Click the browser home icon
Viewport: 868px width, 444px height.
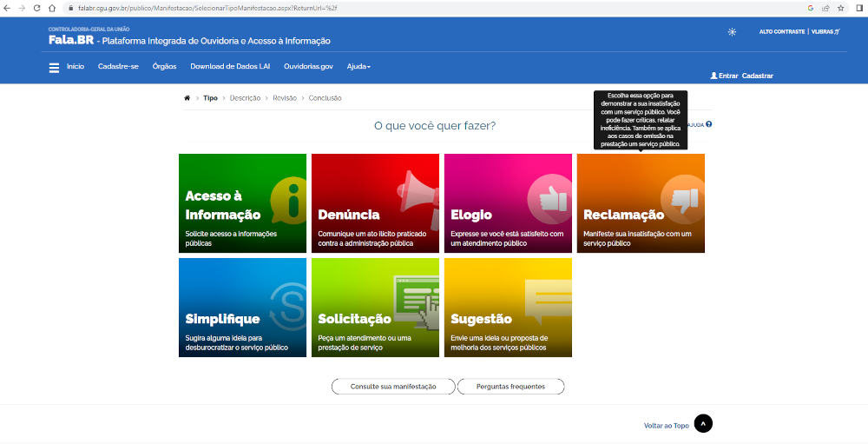click(x=51, y=8)
